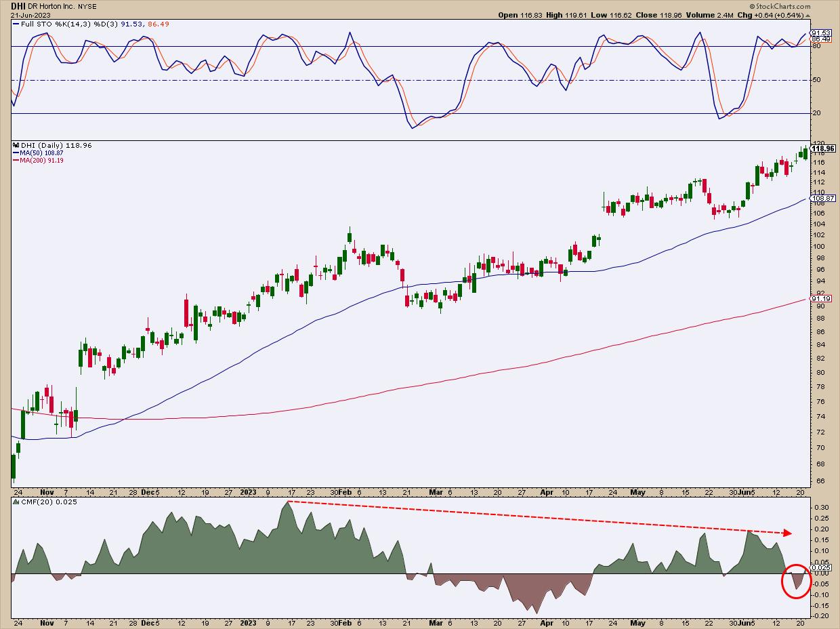Click the red circle annotation on CMF panel
840x629 pixels.
(795, 580)
